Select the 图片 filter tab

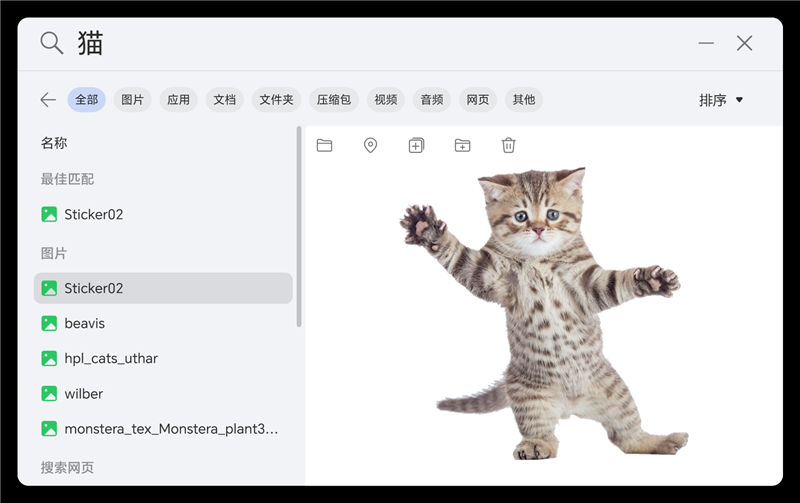coord(132,99)
